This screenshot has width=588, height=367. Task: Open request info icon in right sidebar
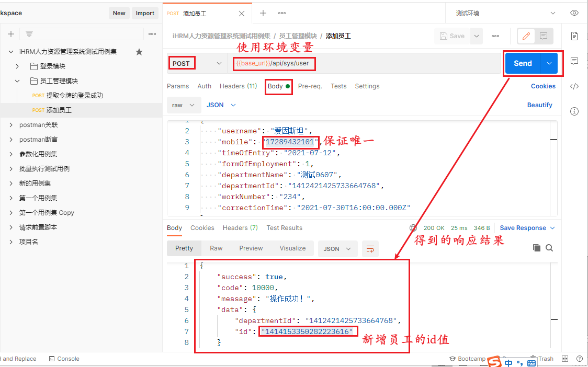pos(574,111)
